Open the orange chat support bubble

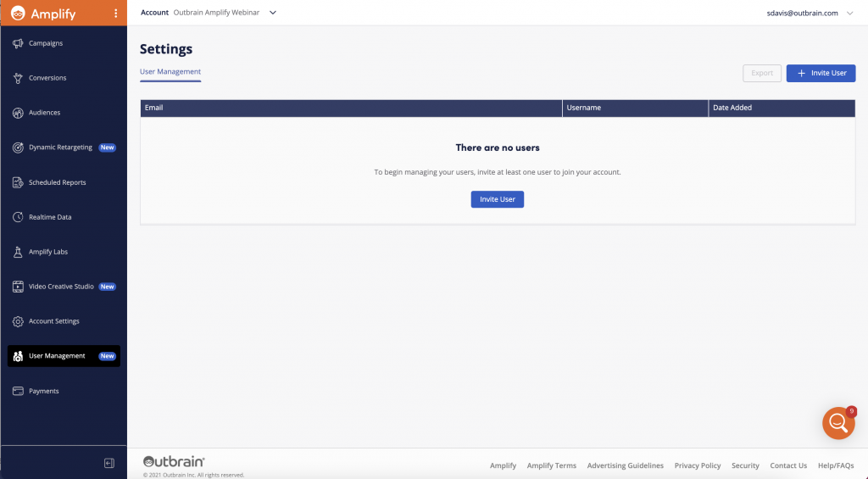pyautogui.click(x=837, y=423)
